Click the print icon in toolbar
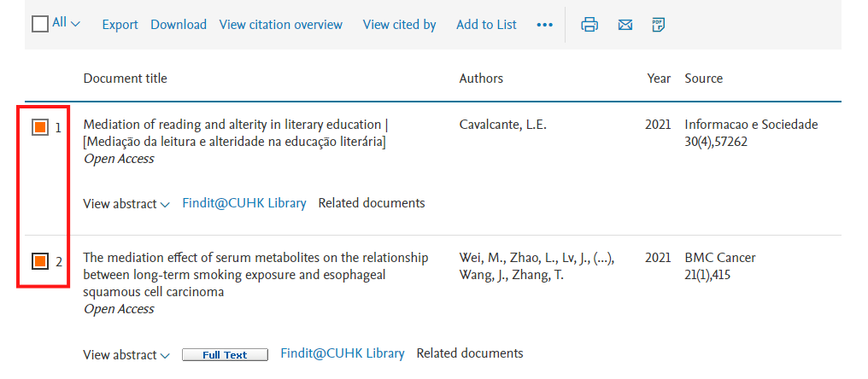This screenshot has width=868, height=379. (x=589, y=25)
